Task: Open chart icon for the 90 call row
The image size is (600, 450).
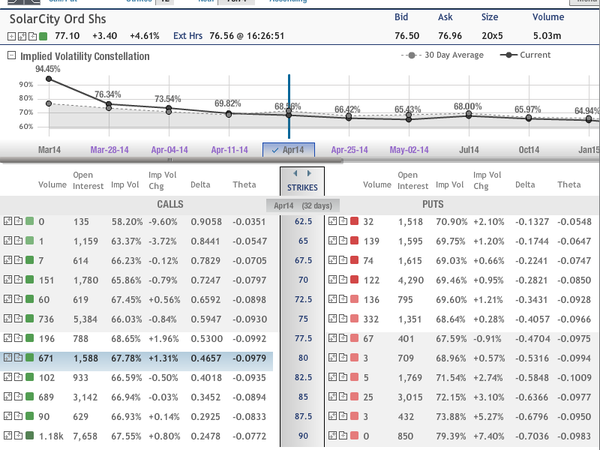Action: [8, 436]
